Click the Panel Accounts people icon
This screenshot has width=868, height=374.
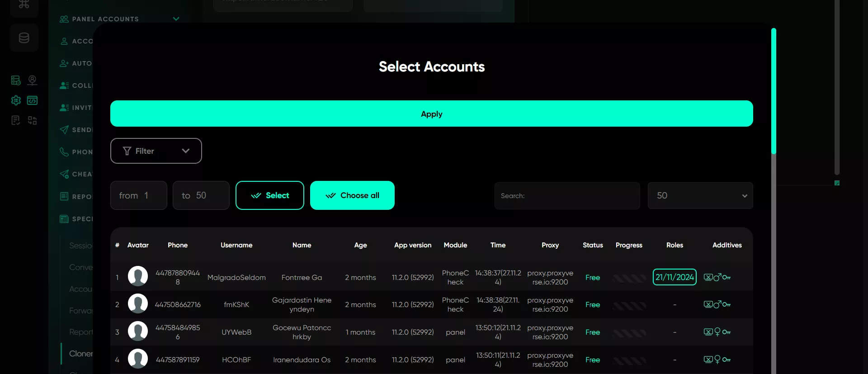click(x=64, y=19)
